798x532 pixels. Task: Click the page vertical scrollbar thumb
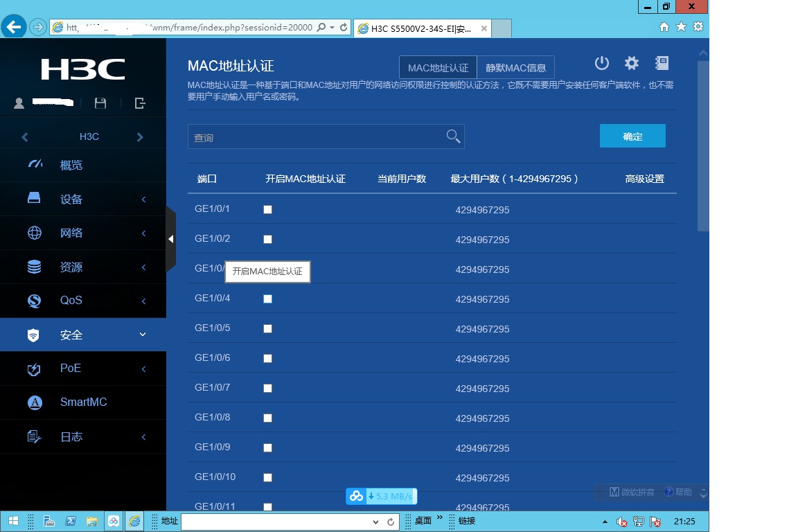pyautogui.click(x=703, y=146)
